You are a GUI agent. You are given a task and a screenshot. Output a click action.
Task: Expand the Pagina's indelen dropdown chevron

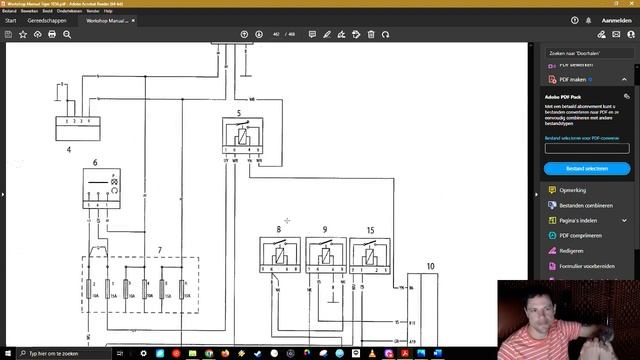tap(624, 220)
